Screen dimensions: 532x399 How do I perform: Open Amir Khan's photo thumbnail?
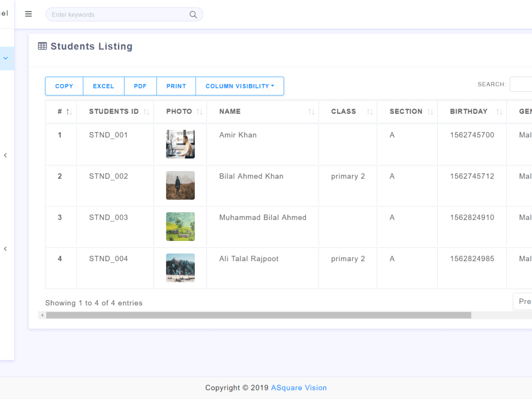pos(180,144)
